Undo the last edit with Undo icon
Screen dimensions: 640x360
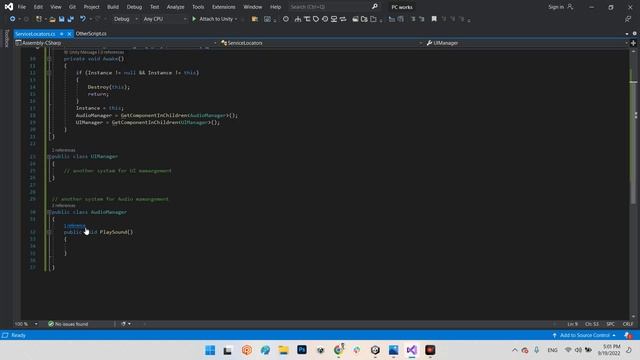tap(83, 19)
